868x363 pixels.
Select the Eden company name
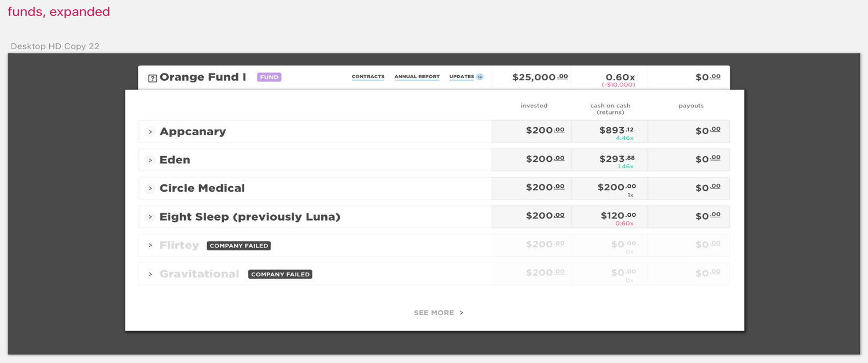[x=175, y=160]
